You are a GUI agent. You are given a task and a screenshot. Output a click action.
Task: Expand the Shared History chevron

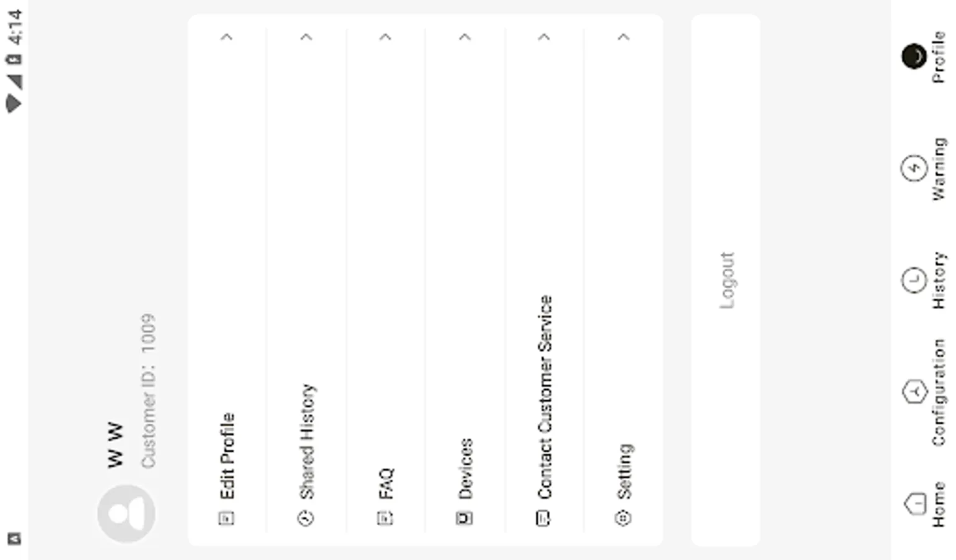(306, 37)
